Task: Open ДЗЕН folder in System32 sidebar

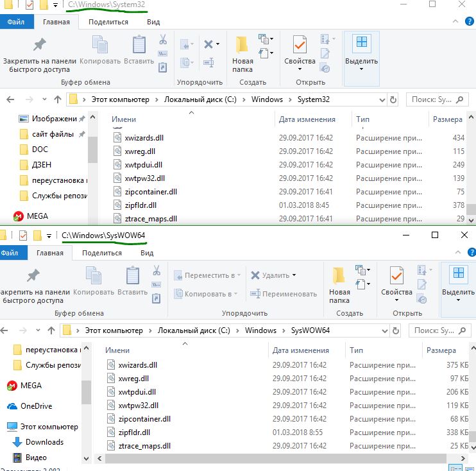Action: pyautogui.click(x=41, y=165)
